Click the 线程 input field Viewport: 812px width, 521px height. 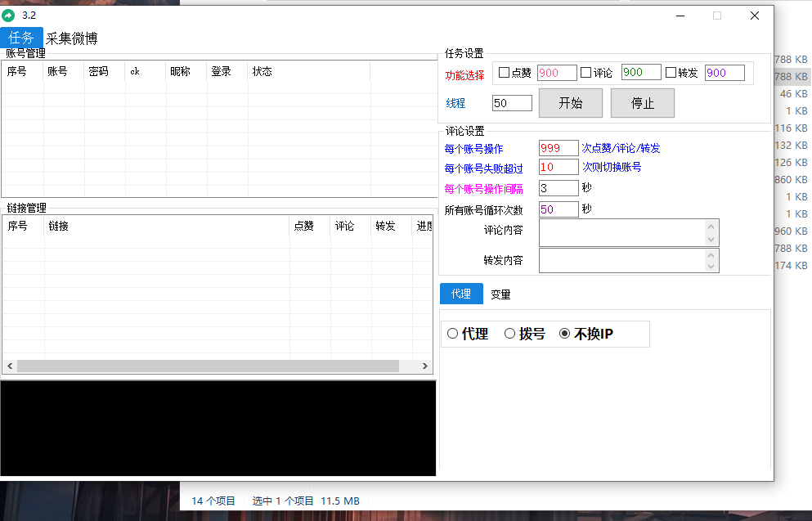coord(512,103)
